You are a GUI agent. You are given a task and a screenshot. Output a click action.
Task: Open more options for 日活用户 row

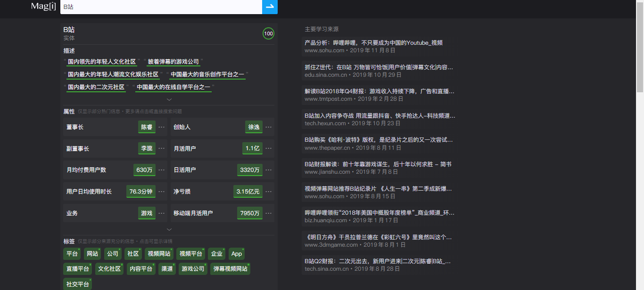(269, 170)
